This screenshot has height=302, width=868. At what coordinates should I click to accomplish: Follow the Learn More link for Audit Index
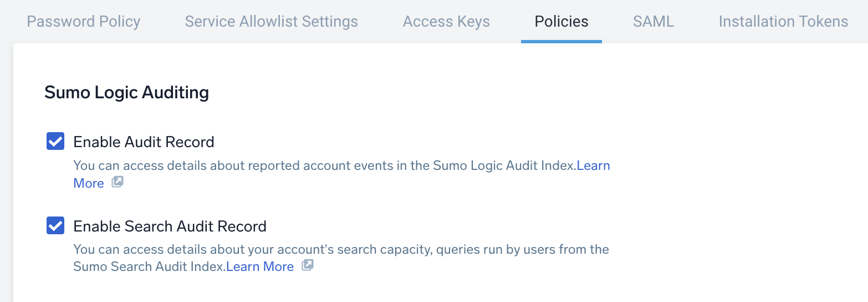point(593,166)
